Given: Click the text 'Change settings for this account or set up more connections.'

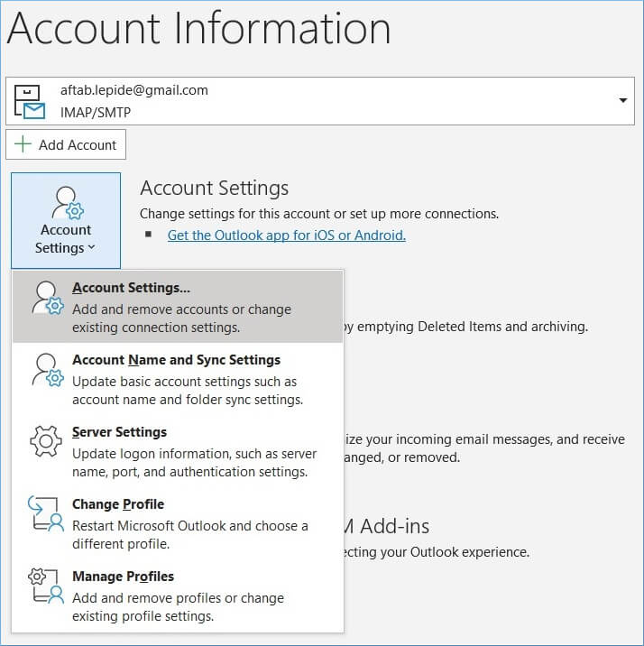Looking at the screenshot, I should (319, 214).
